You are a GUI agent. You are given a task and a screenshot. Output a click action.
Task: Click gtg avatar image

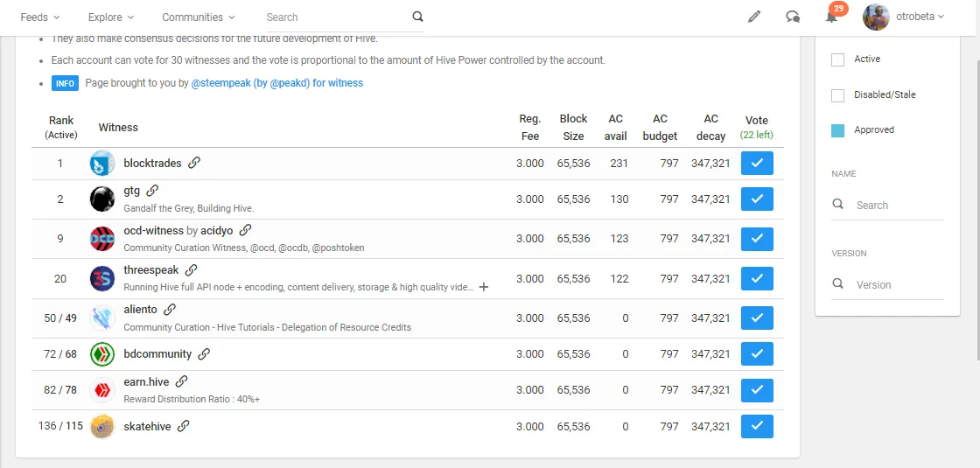pos(101,199)
